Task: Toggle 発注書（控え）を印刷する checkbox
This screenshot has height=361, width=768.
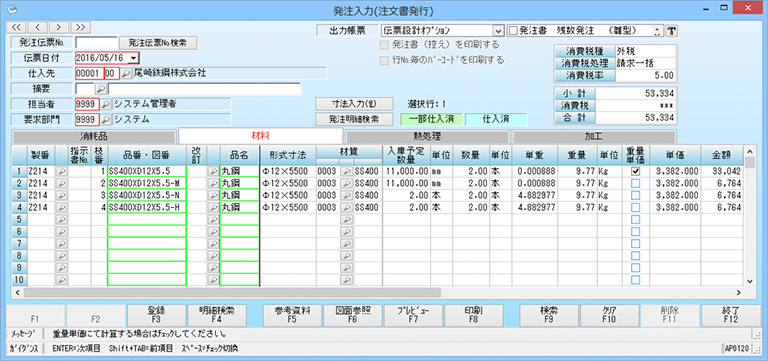Action: coord(384,46)
